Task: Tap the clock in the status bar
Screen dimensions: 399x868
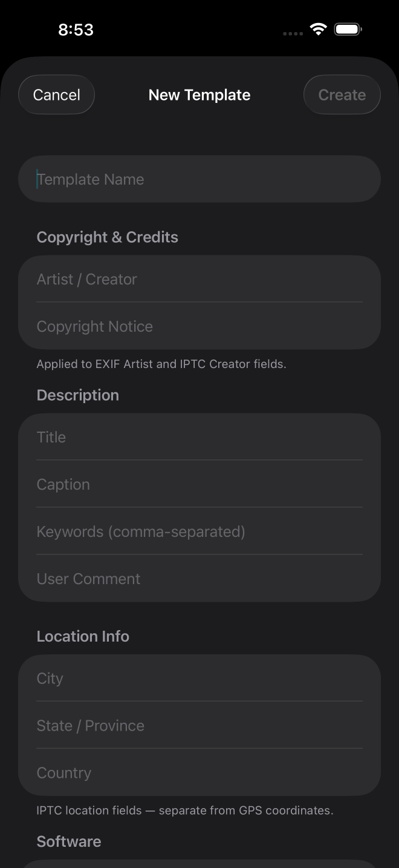Action: tap(76, 28)
